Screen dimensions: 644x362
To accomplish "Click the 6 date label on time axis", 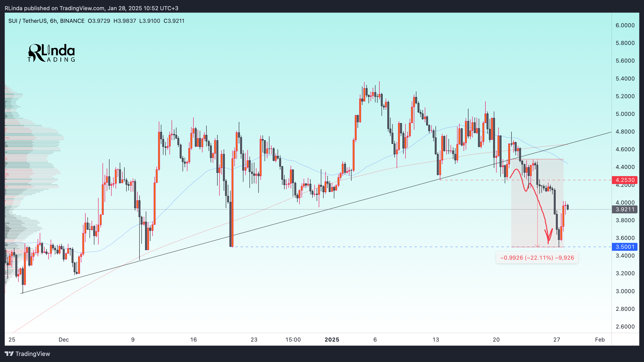I will pos(375,339).
